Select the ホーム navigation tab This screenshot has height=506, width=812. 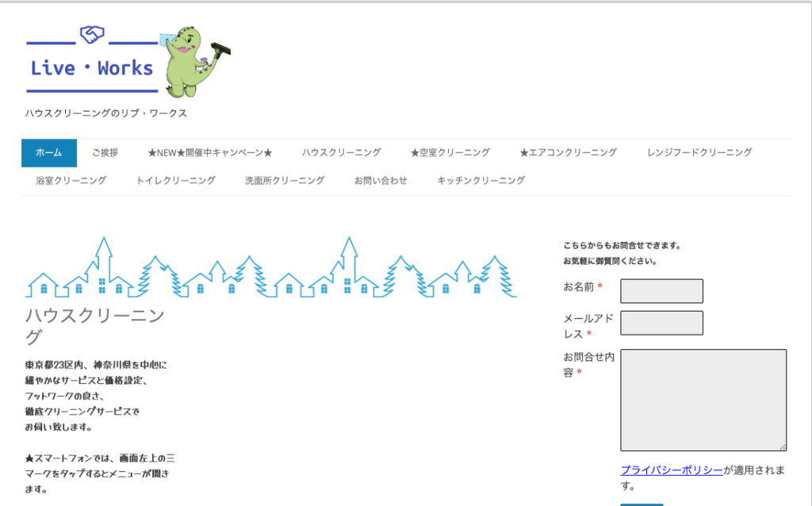pos(48,152)
